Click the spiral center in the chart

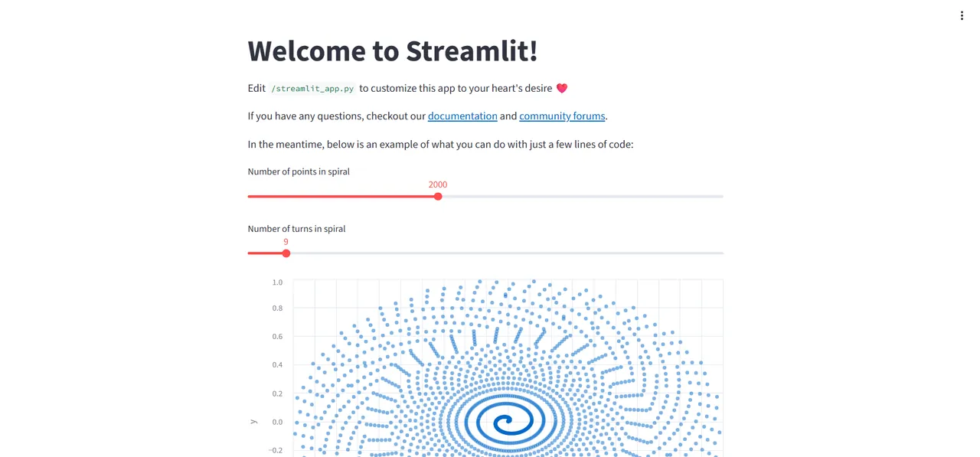pyautogui.click(x=504, y=421)
